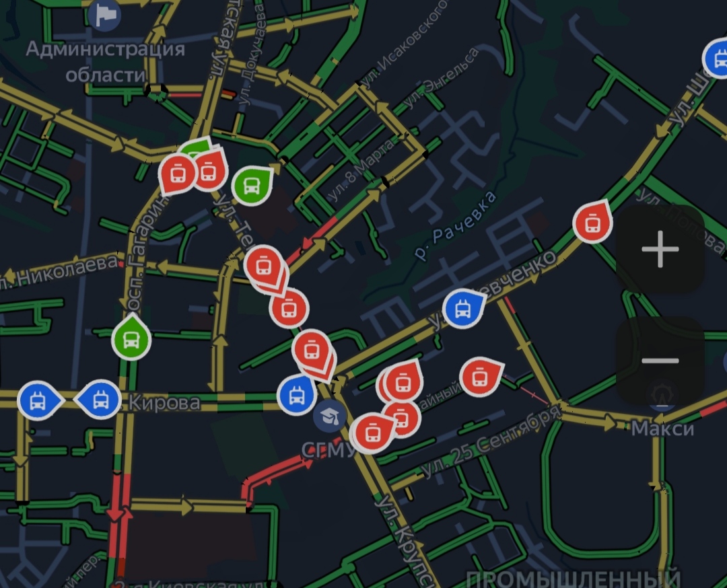The width and height of the screenshot is (727, 588).
Task: Select the Кирова street label
Action: pyautogui.click(x=165, y=402)
